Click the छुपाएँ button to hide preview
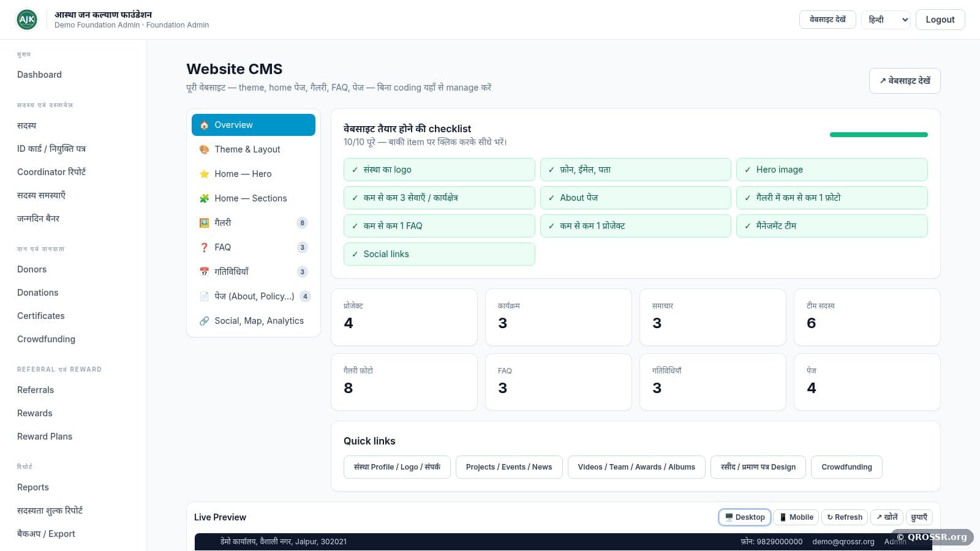 coord(919,517)
